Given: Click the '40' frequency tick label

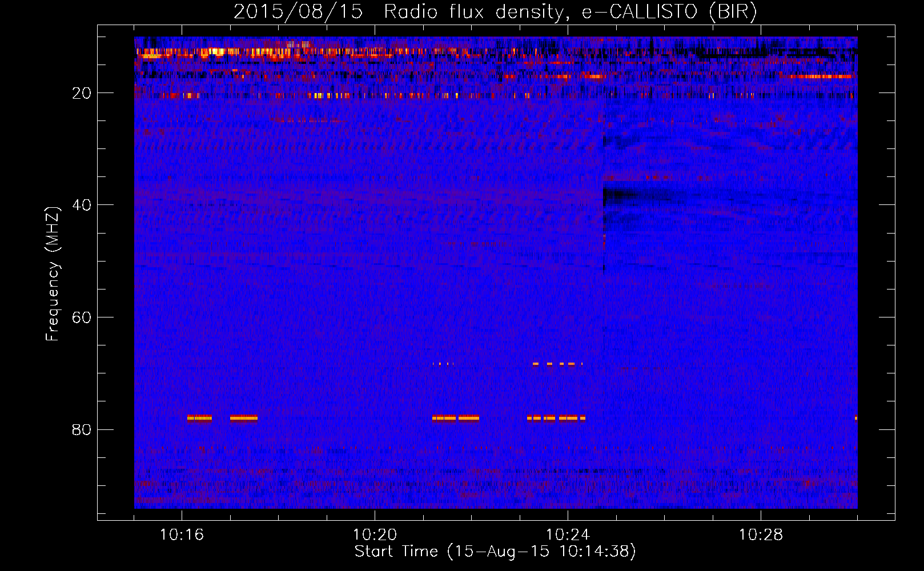Looking at the screenshot, I should click(x=82, y=205).
